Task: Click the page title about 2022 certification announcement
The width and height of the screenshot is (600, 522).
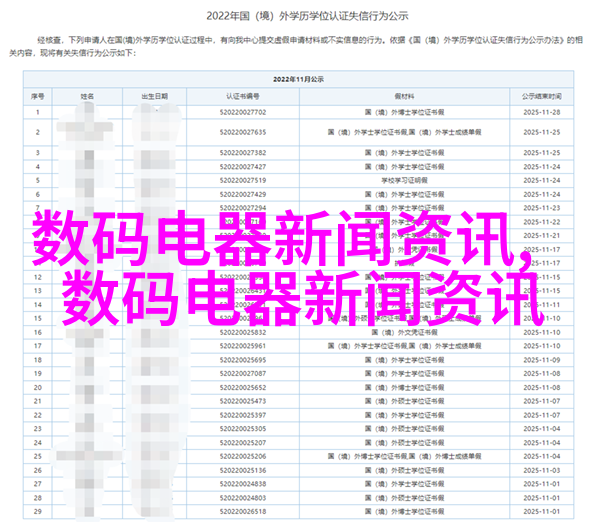Action: coord(300,15)
